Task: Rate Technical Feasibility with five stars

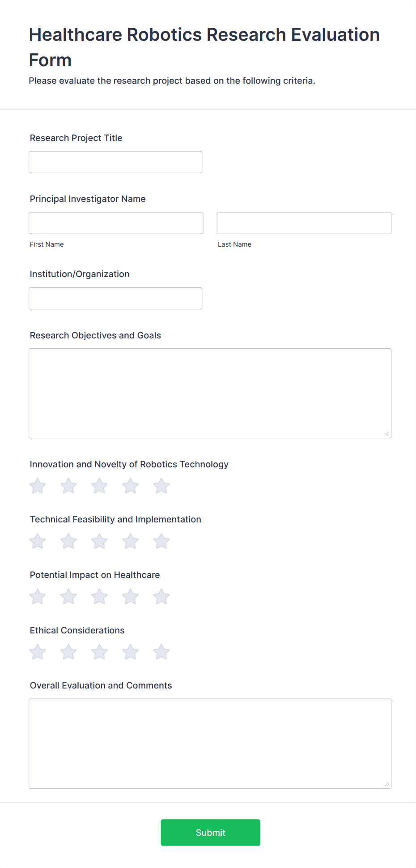Action: (x=161, y=541)
